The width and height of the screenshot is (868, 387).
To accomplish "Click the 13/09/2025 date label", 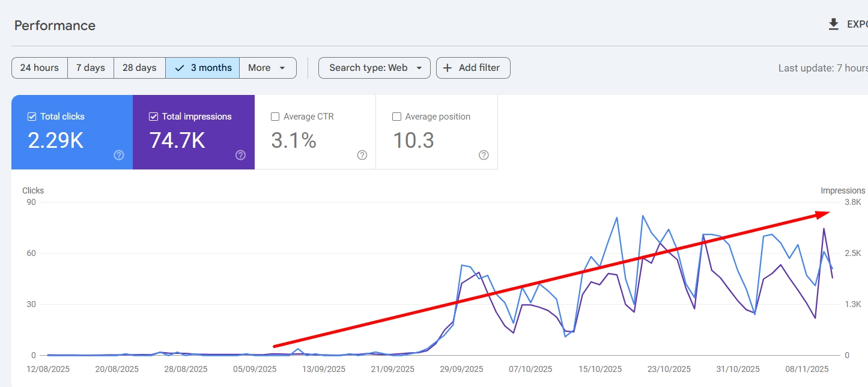I will coord(324,369).
